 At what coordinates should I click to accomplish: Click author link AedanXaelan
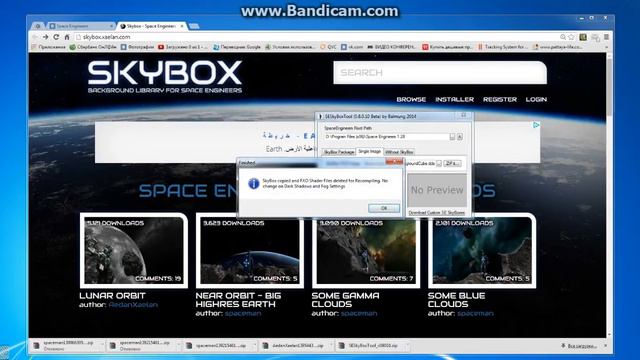point(133,305)
